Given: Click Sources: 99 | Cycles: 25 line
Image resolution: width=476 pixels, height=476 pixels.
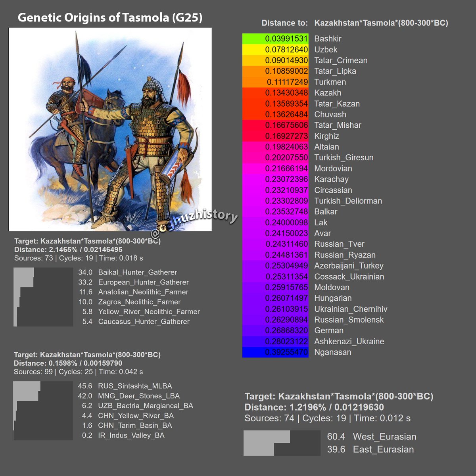Looking at the screenshot, I should pos(79,372).
